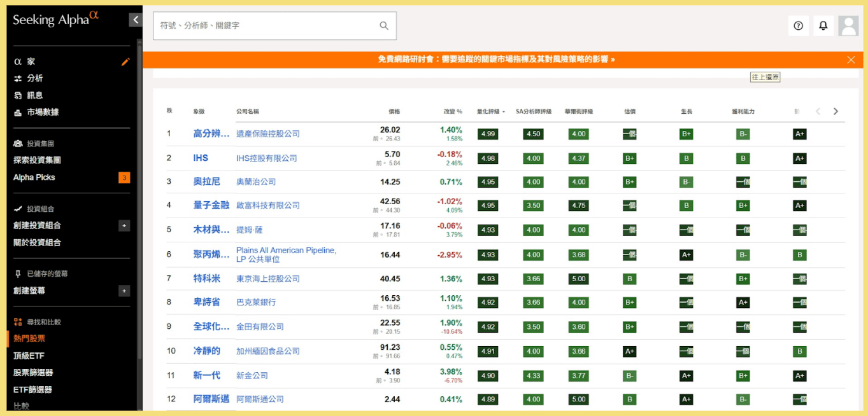Collapse the sidebar with the arrow toggle
The width and height of the screenshot is (868, 416).
(x=135, y=19)
